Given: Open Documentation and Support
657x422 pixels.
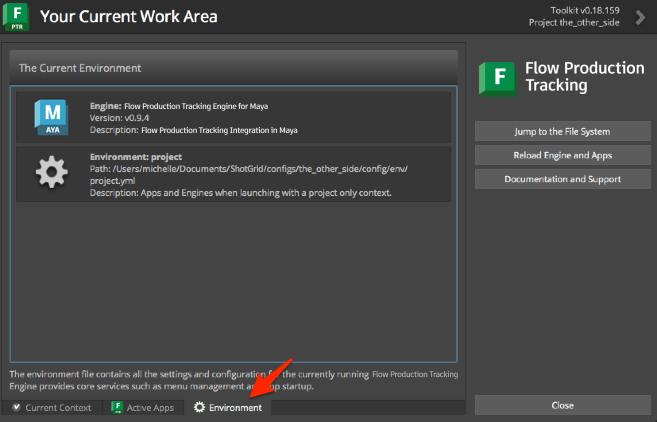Looking at the screenshot, I should (562, 179).
